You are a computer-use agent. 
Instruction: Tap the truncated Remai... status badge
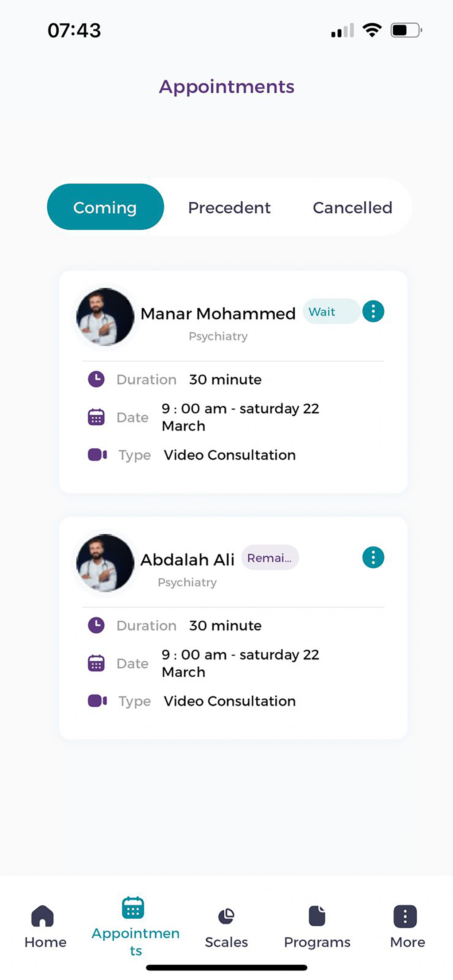click(x=270, y=558)
